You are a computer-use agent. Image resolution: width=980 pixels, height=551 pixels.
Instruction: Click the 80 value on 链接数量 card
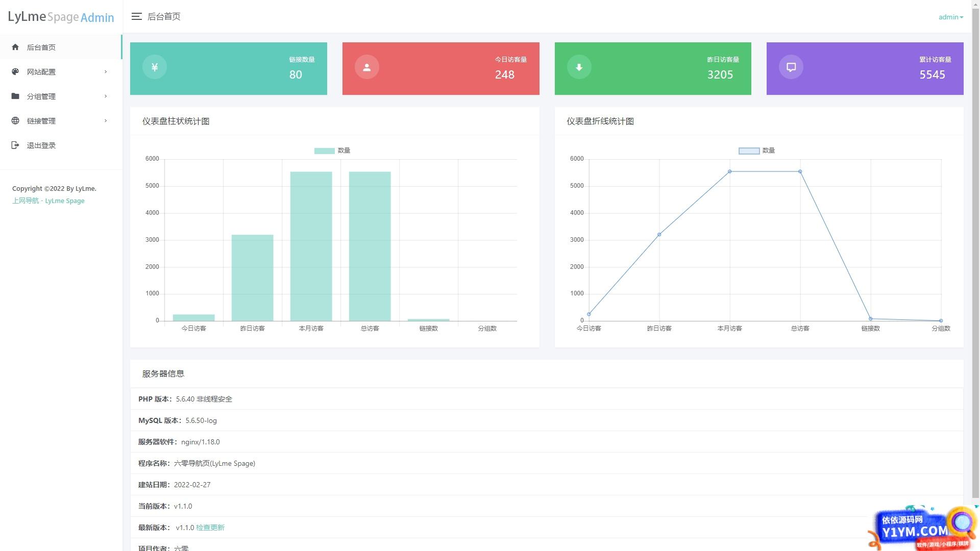pos(296,74)
